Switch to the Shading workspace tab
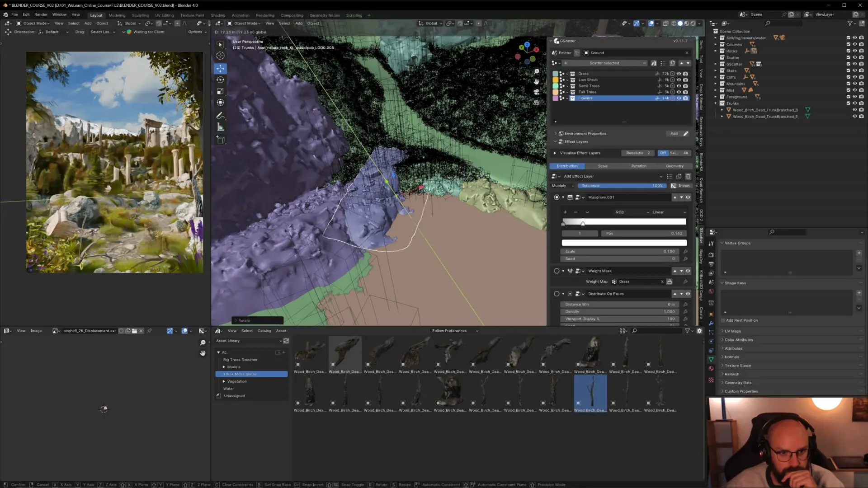This screenshot has height=488, width=868. click(217, 15)
